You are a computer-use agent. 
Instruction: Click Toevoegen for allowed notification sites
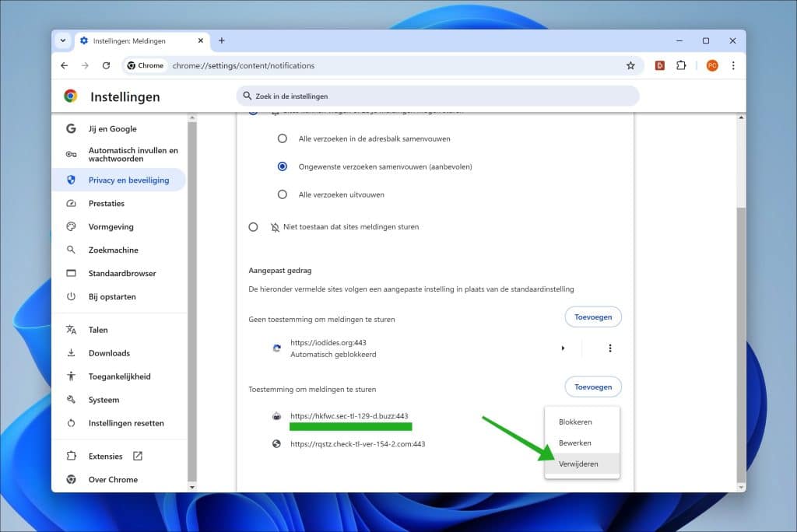(593, 387)
